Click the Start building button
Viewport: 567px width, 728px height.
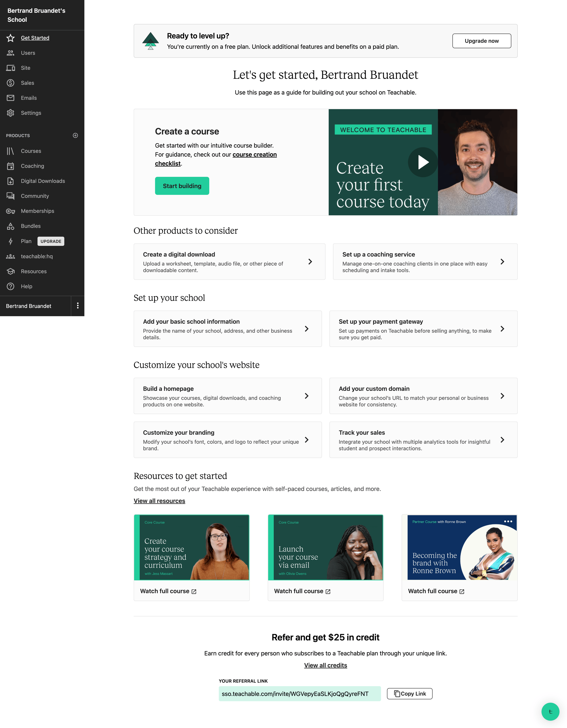click(x=182, y=186)
